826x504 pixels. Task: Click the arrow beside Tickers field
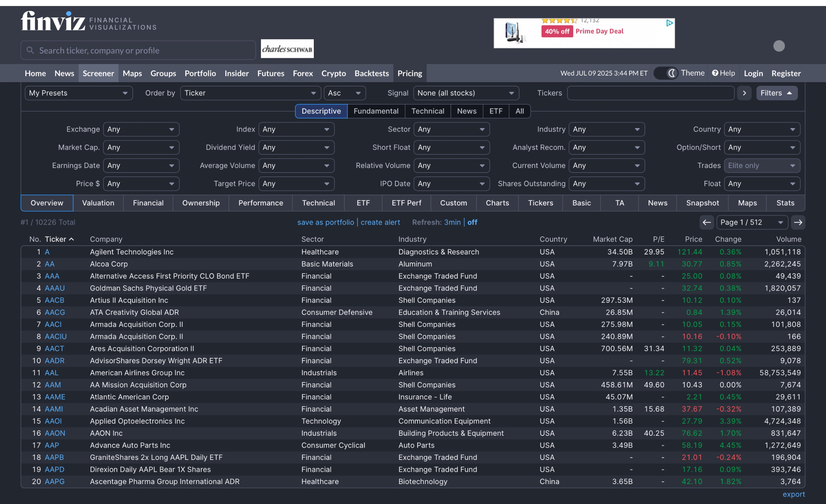click(744, 93)
